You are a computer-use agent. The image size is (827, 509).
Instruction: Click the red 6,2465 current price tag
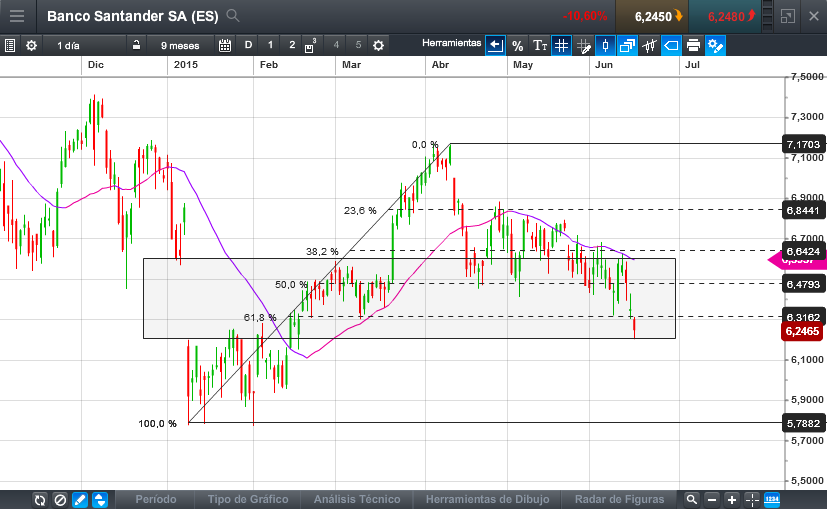point(802,331)
